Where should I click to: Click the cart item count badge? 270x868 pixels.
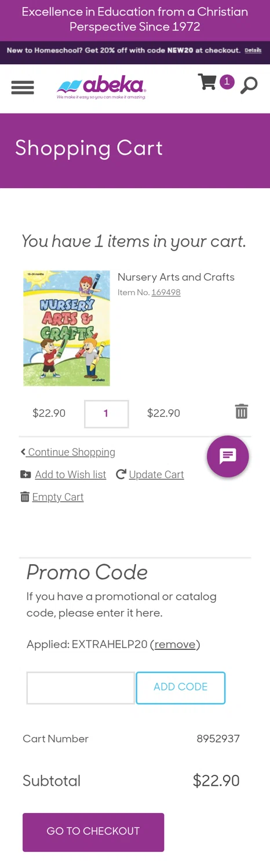(227, 82)
